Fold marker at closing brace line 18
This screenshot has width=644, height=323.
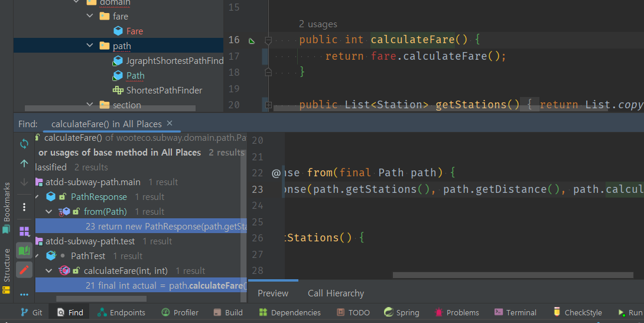pyautogui.click(x=268, y=72)
